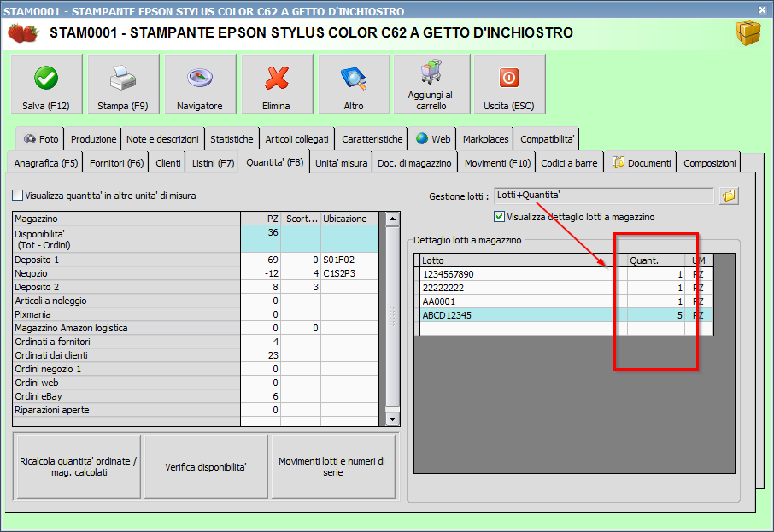Viewport: 774px width, 532px height.
Task: Click the Disponibilita' value 36 cell
Action: [x=261, y=239]
